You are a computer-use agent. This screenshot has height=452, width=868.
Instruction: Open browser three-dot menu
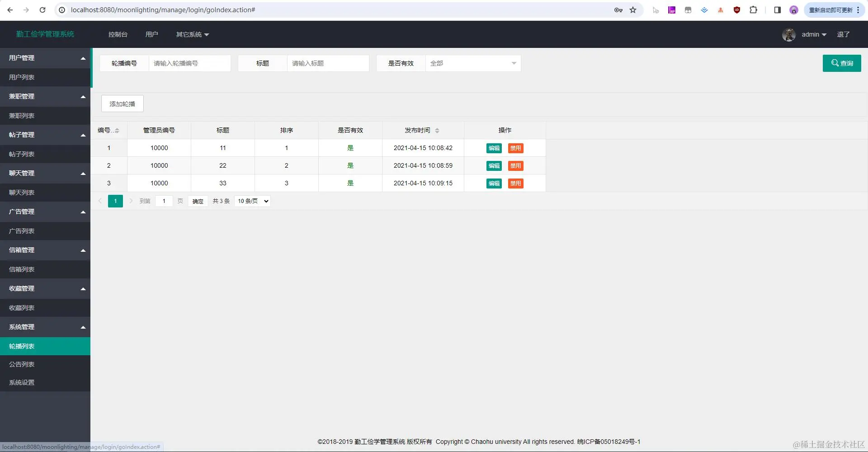click(x=858, y=10)
